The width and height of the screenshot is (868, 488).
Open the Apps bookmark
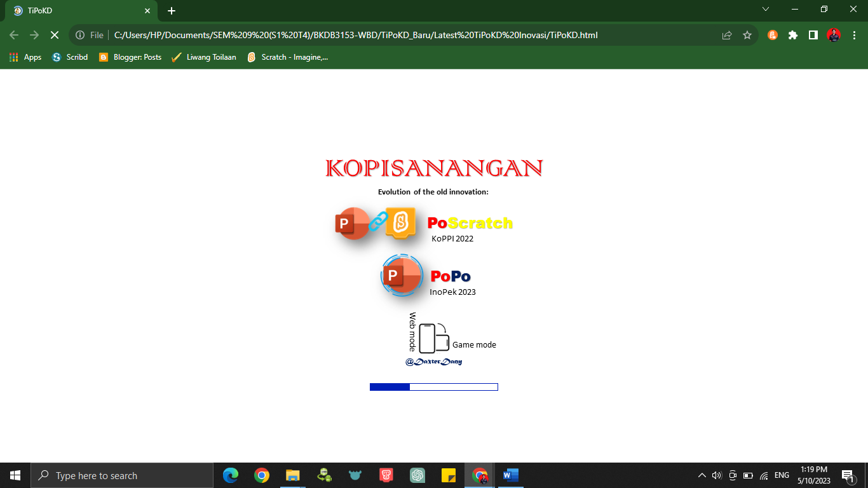click(x=25, y=57)
